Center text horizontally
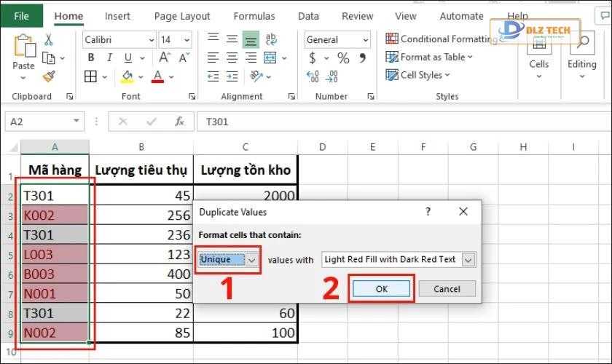Viewport: 612px width, 364px height. point(232,58)
